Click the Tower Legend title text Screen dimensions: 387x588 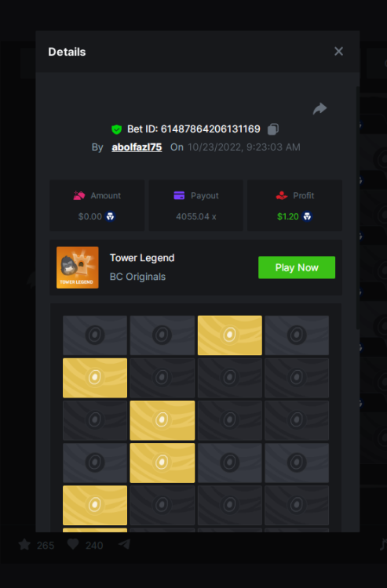(142, 258)
